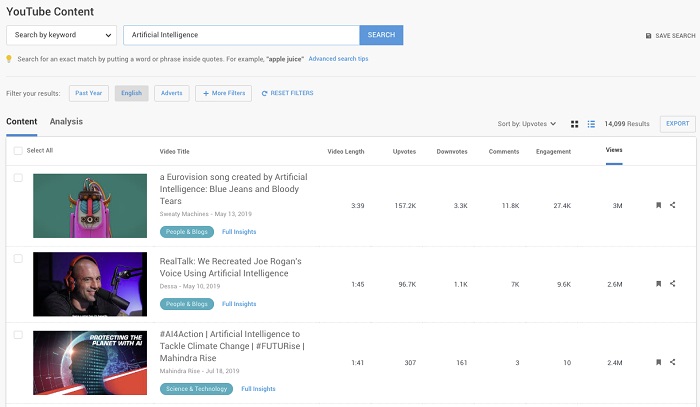This screenshot has height=407, width=700.
Task: Sort by the Downvotes column header
Action: coord(452,152)
